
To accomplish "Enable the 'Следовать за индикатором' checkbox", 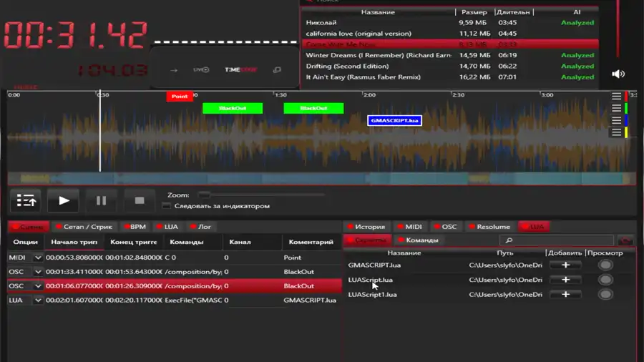I will click(167, 206).
